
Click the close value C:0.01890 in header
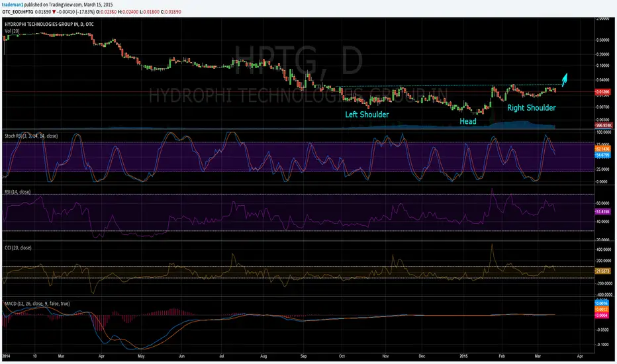point(171,12)
